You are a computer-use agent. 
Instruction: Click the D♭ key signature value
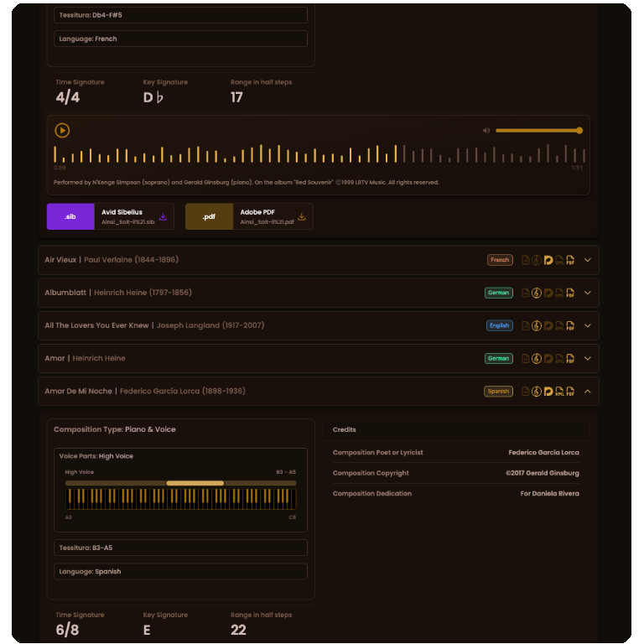coord(153,98)
